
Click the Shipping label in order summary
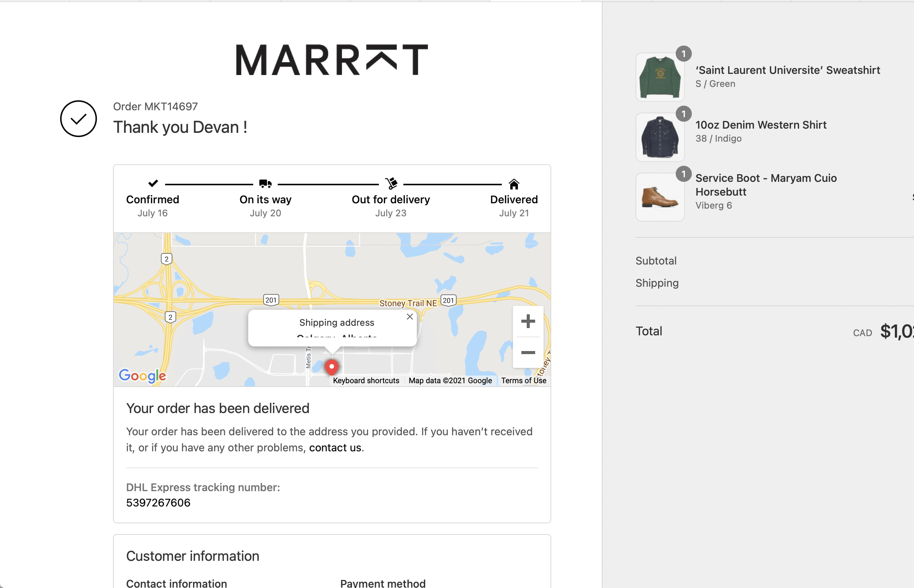coord(657,283)
